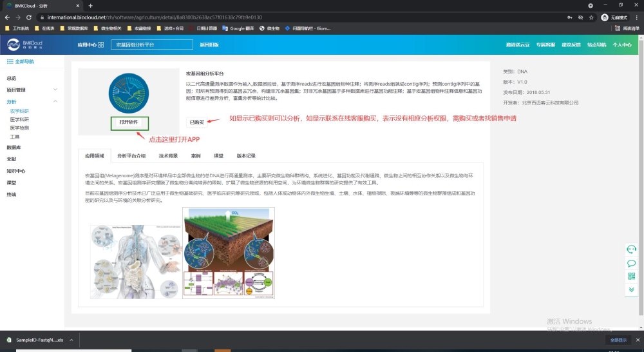The height and width of the screenshot is (352, 644).
Task: Click the double-chevron collapse icon on floating panel
Action: coord(631,290)
